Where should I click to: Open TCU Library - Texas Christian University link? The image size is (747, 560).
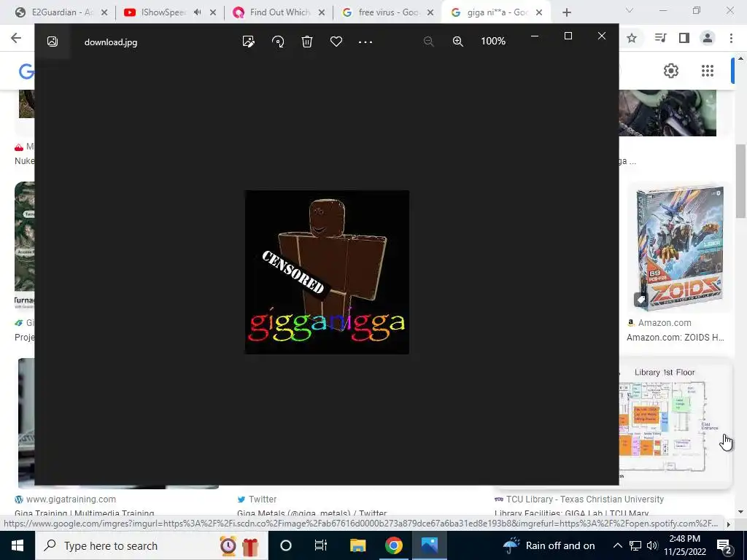[585, 499]
